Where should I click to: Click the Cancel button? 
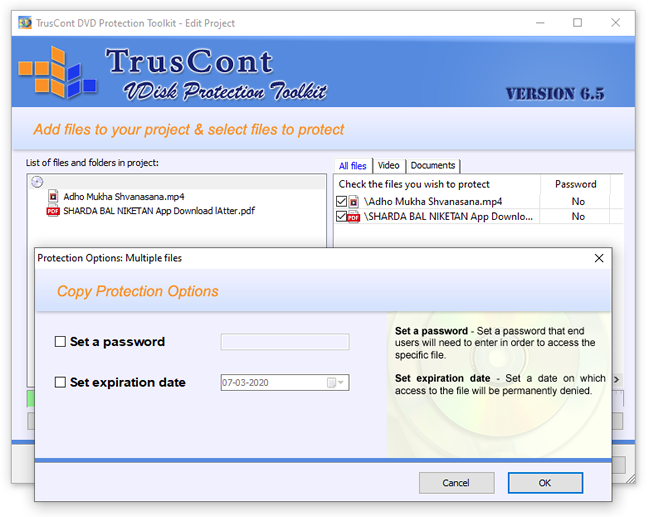(456, 483)
